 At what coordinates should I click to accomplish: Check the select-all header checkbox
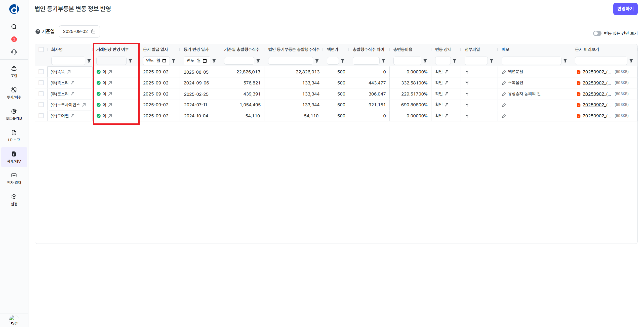[41, 50]
